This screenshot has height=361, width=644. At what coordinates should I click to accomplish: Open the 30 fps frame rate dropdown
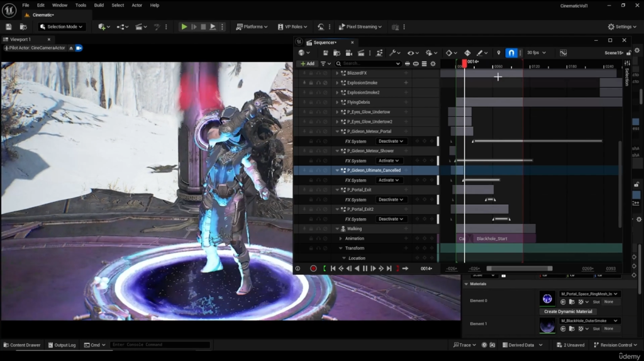(536, 53)
